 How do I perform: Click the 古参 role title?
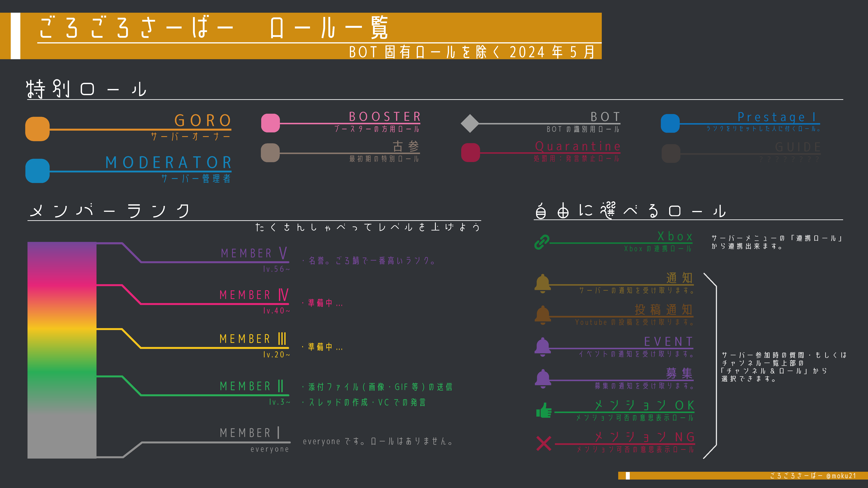(x=406, y=146)
